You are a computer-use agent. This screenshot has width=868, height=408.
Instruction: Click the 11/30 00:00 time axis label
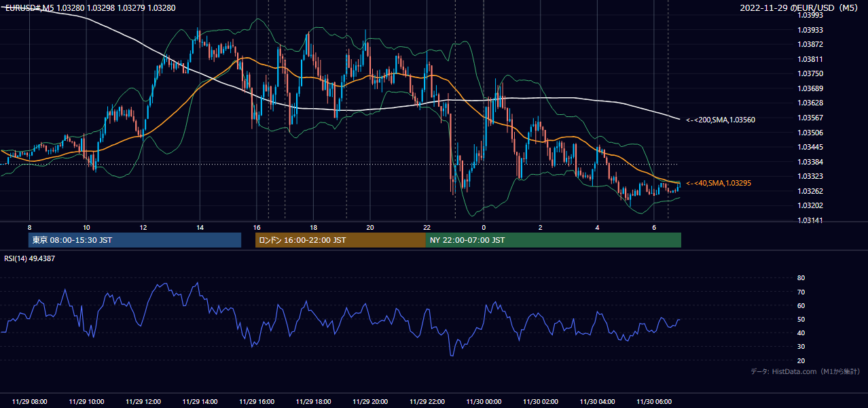484,402
